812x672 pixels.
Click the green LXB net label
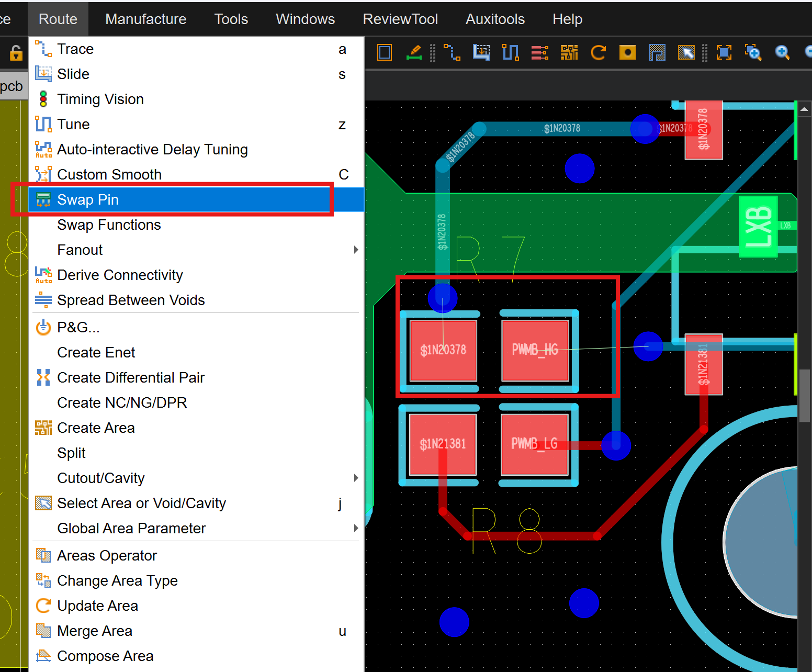point(758,227)
